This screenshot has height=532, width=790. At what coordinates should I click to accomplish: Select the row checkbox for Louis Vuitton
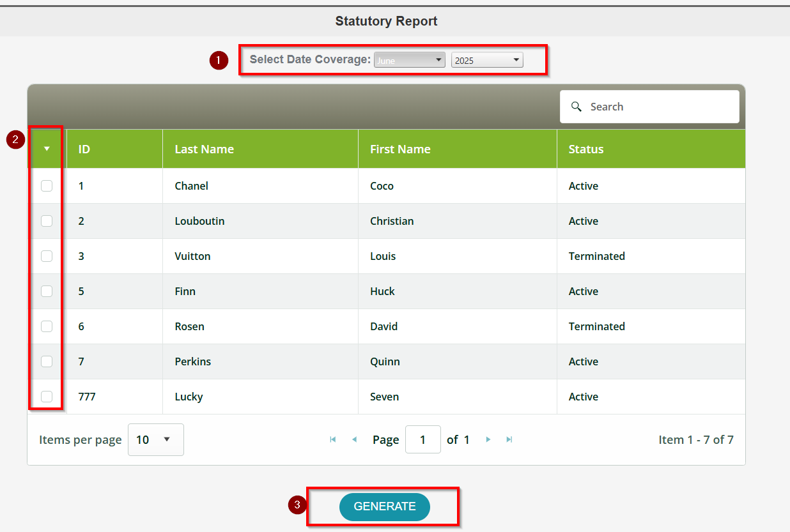(45, 256)
